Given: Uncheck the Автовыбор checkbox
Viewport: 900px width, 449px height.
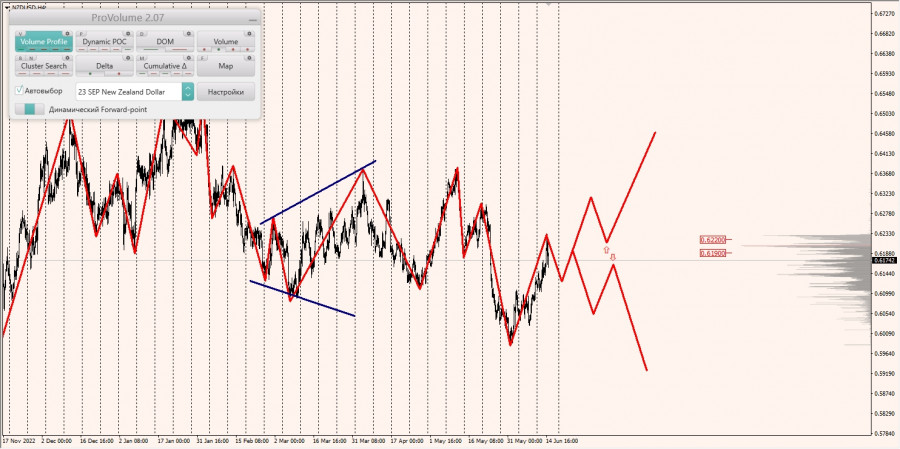Looking at the screenshot, I should (20, 90).
